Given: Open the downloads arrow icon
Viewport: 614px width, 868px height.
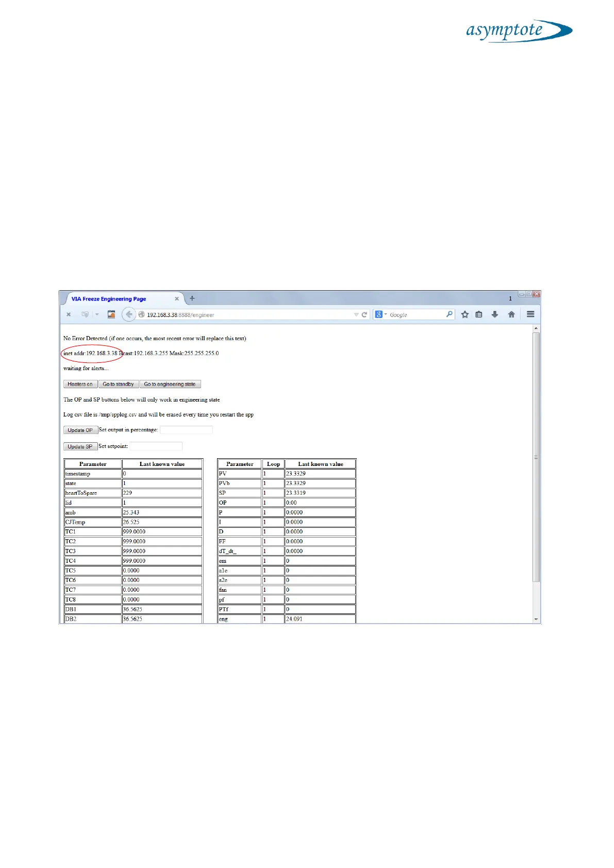Looking at the screenshot, I should click(495, 314).
